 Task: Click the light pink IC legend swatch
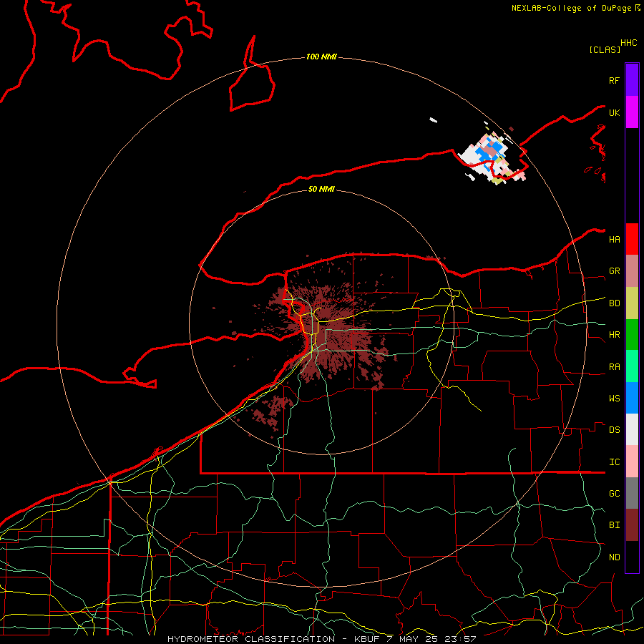point(632,462)
